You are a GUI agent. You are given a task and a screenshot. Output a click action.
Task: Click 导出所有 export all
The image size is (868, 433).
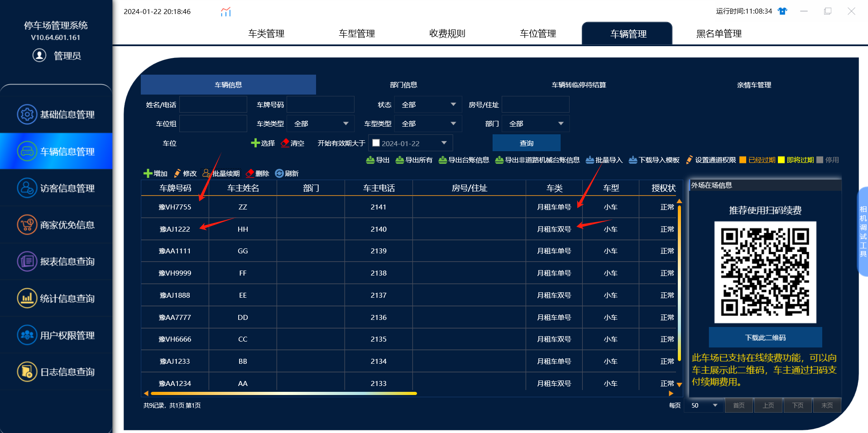pos(414,160)
